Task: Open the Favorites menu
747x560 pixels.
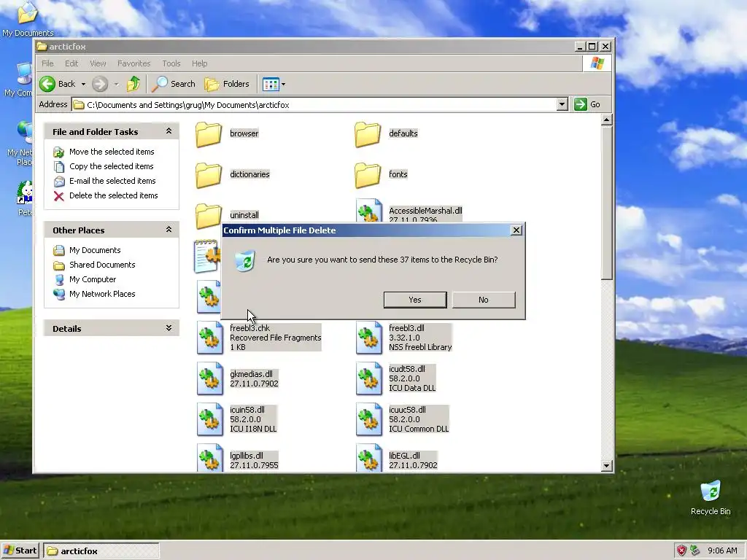Action: pos(134,63)
